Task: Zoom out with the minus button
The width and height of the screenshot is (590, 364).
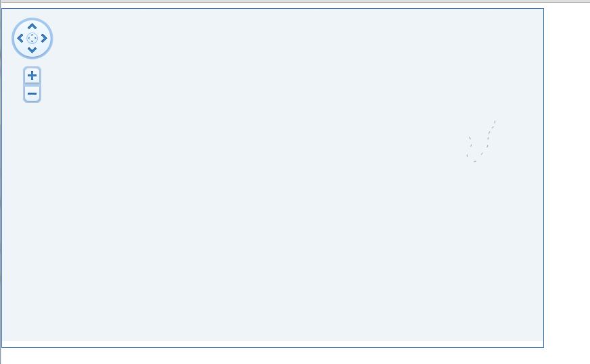Action: (32, 93)
